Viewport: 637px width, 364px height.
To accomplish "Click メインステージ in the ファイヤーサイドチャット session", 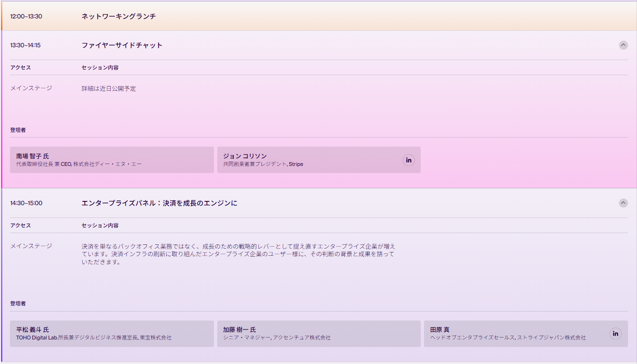I will (x=31, y=88).
